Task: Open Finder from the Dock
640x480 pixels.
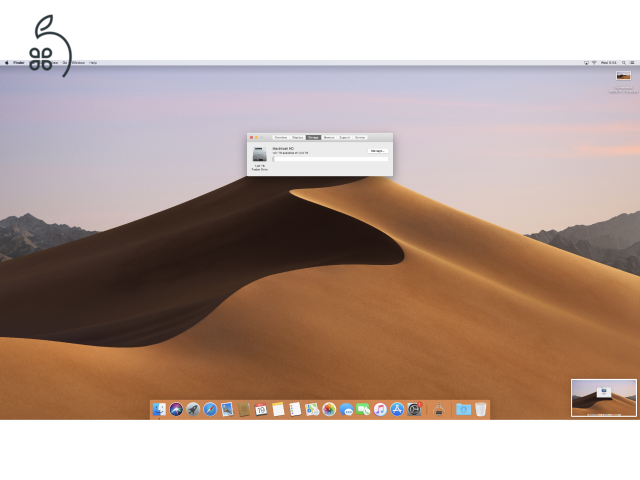Action: (159, 409)
